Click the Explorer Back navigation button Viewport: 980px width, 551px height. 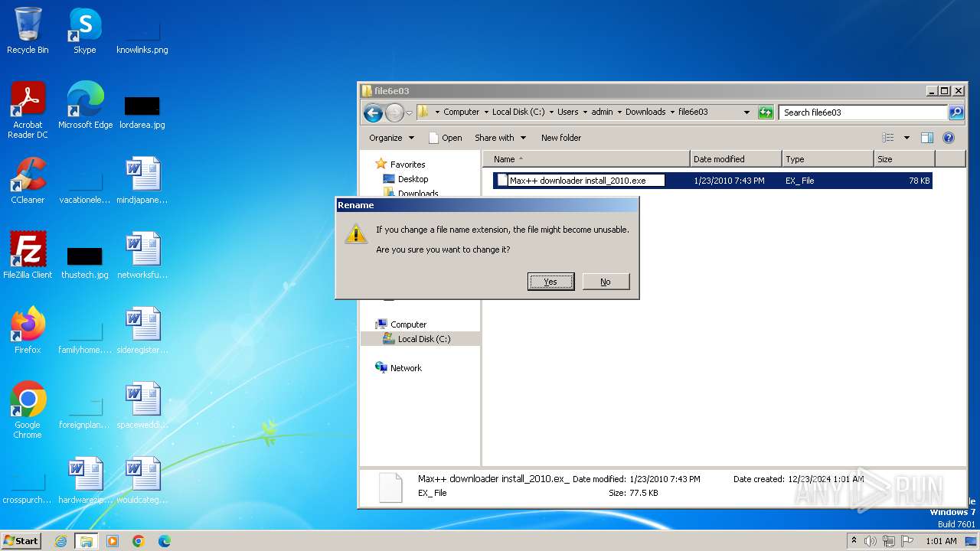373,112
